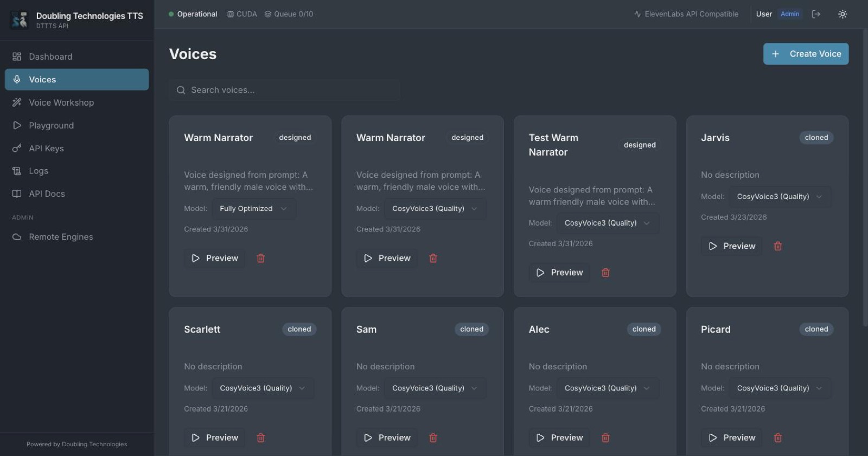Open the model dropdown on the Alec card
This screenshot has height=456, width=868.
[x=608, y=388]
